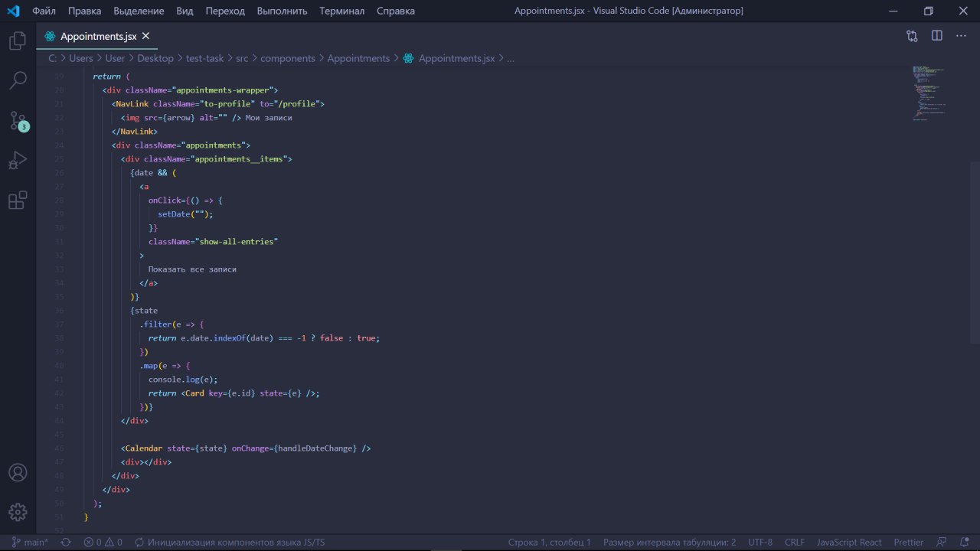Click the setDate("") code line

point(185,214)
